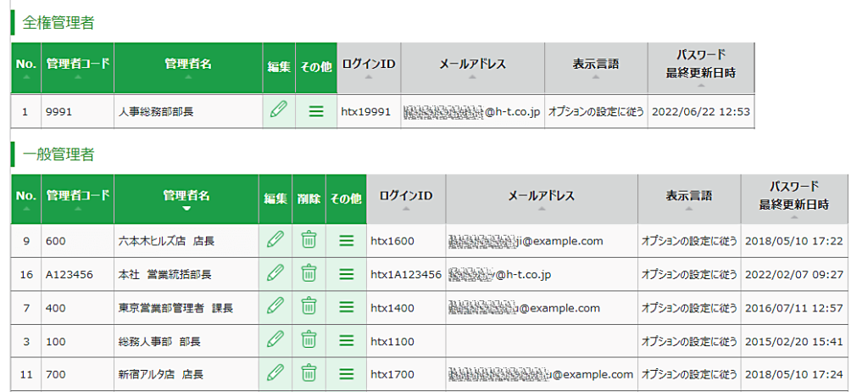868x392 pixels.
Task: Open other options for 本社 営業統括部長
Action: (x=346, y=273)
